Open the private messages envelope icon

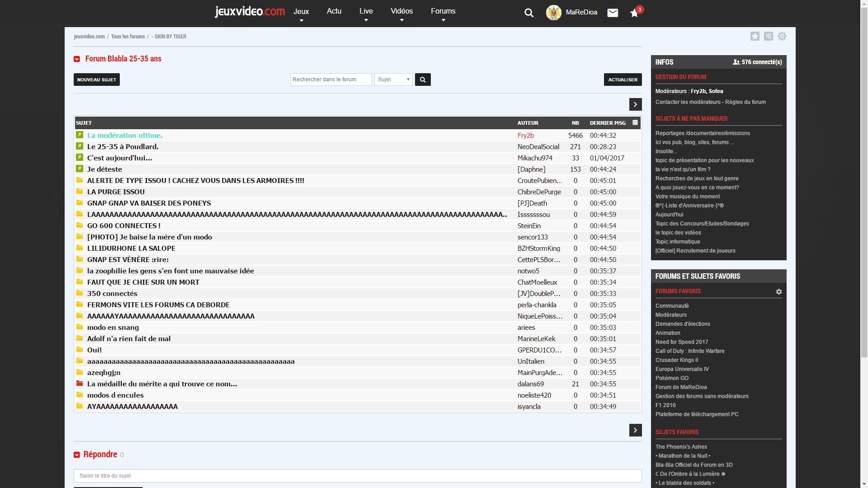click(613, 13)
